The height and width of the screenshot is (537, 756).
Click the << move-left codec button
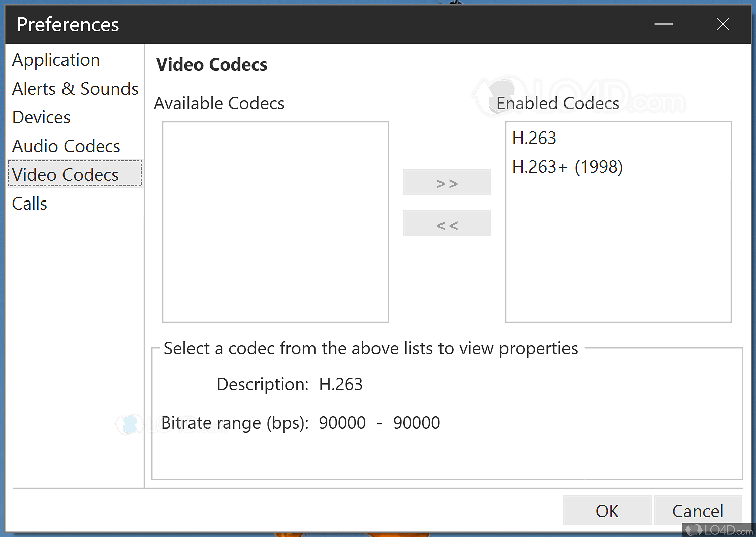447,223
